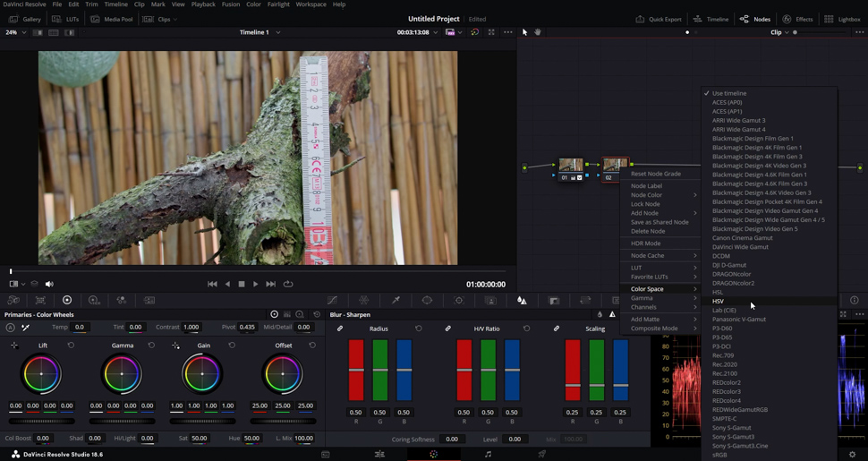
Task: Toggle the Effects panel
Action: click(x=797, y=19)
